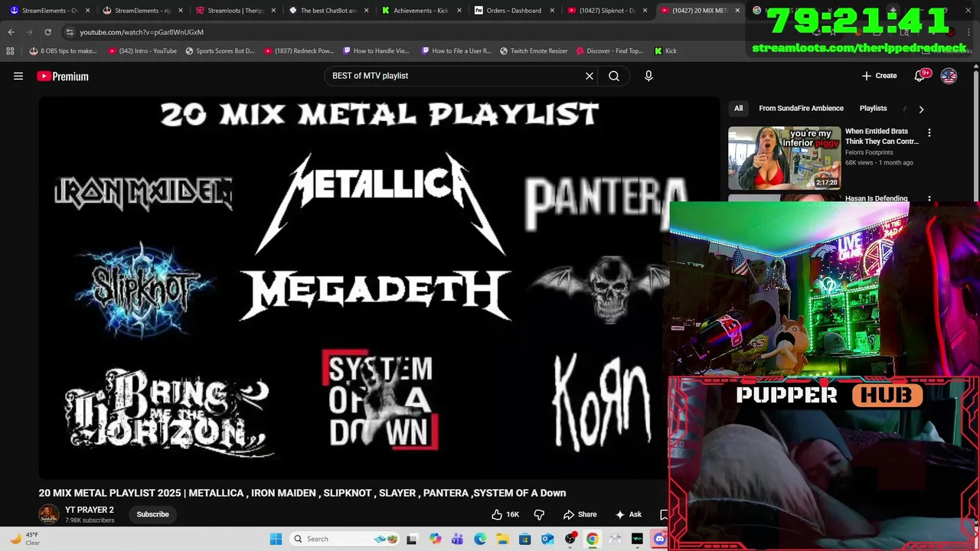
Task: Switch to Slipknot YouTube tab
Action: [606, 10]
